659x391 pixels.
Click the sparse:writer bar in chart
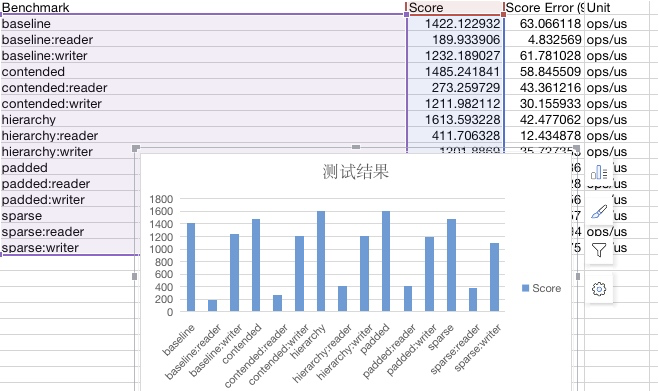coord(494,277)
